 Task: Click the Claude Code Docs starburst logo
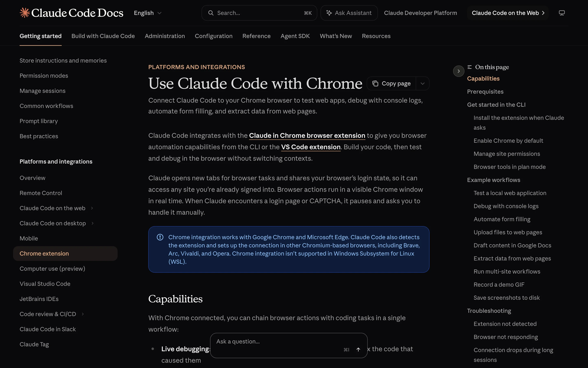point(24,13)
